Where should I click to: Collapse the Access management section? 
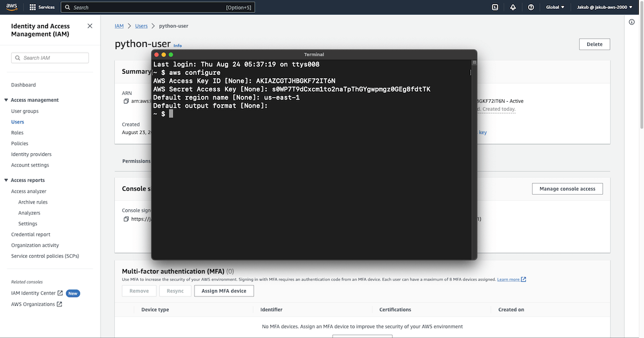pyautogui.click(x=6, y=100)
